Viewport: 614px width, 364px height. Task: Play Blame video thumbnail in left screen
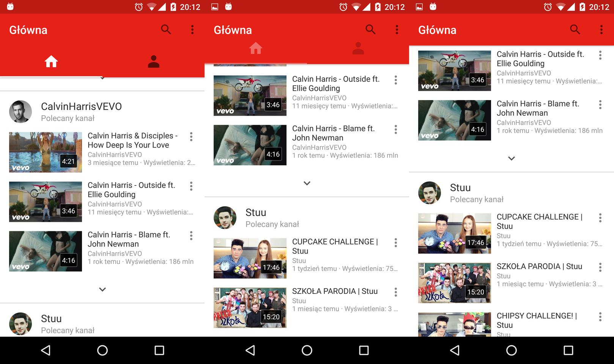click(x=46, y=251)
